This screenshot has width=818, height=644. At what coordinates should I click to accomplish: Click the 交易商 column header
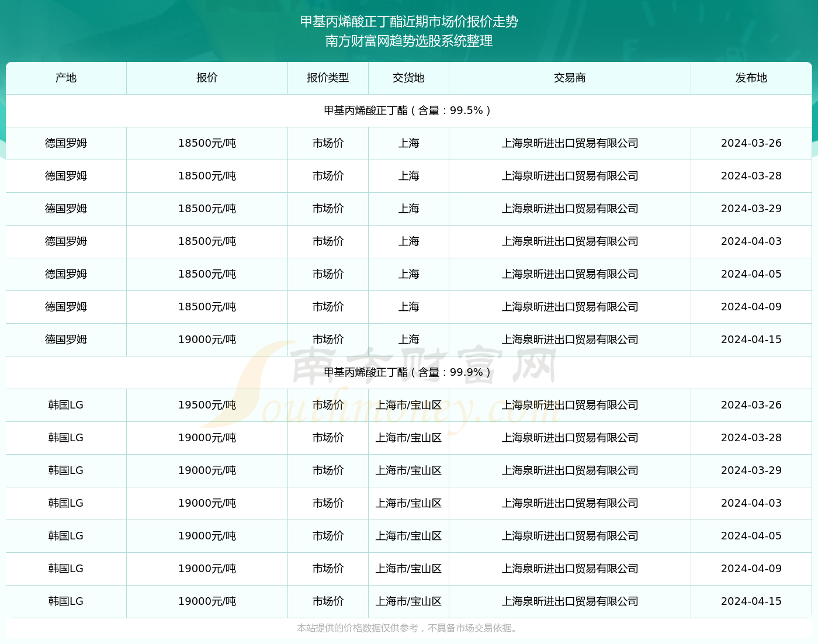click(570, 78)
